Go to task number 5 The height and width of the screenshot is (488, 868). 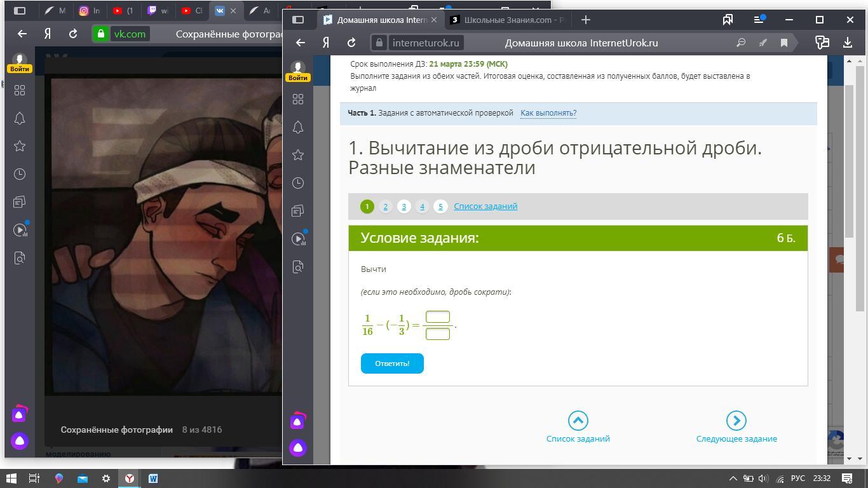440,207
